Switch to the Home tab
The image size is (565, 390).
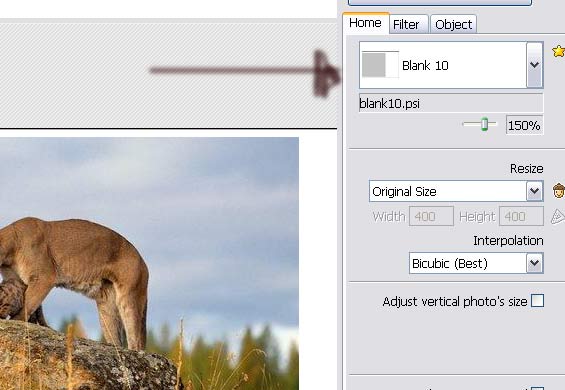(x=366, y=23)
